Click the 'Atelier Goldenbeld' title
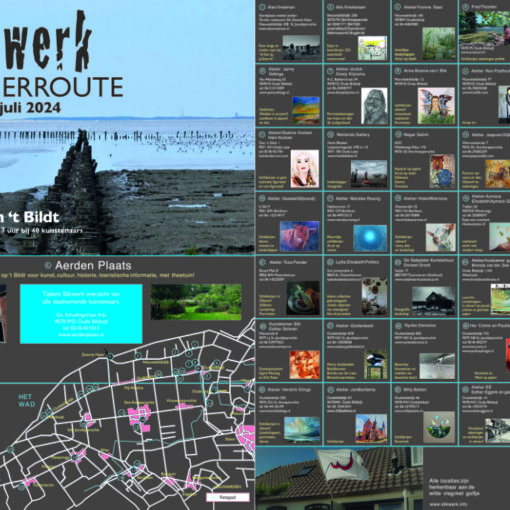Viewport: 510px width, 510px height. click(355, 326)
